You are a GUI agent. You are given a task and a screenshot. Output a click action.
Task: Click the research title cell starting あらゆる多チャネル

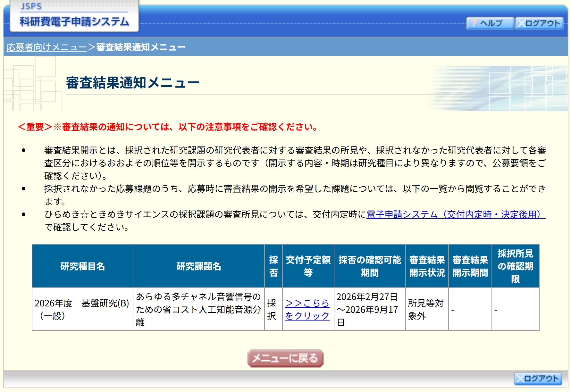198,309
